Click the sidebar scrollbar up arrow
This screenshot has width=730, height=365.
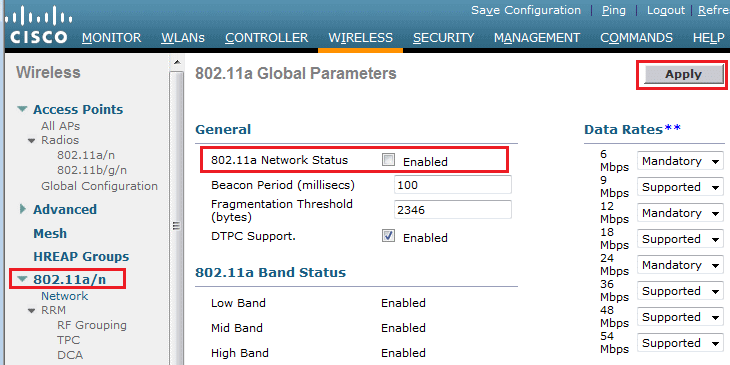tap(176, 62)
